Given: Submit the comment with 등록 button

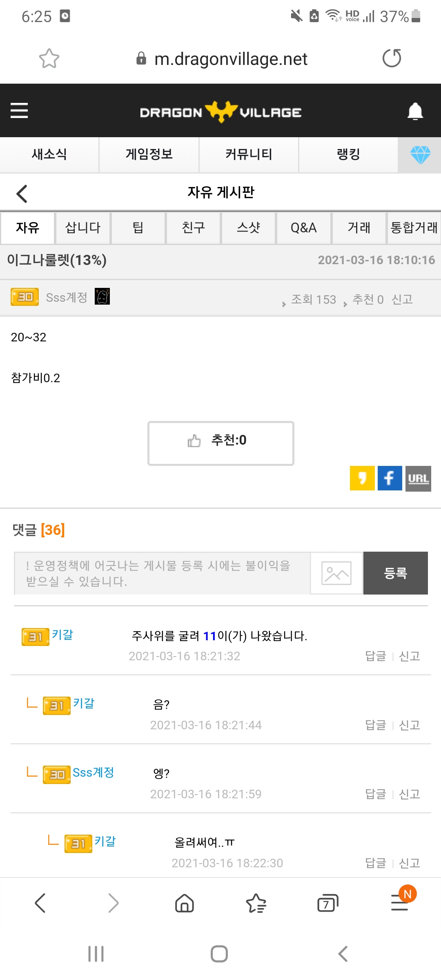Looking at the screenshot, I should pos(395,573).
